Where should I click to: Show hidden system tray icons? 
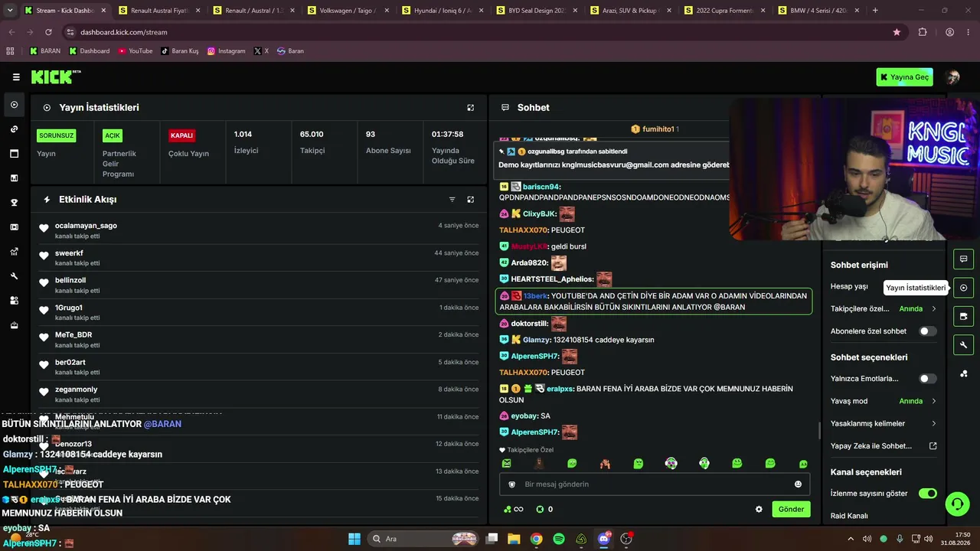coord(851,539)
